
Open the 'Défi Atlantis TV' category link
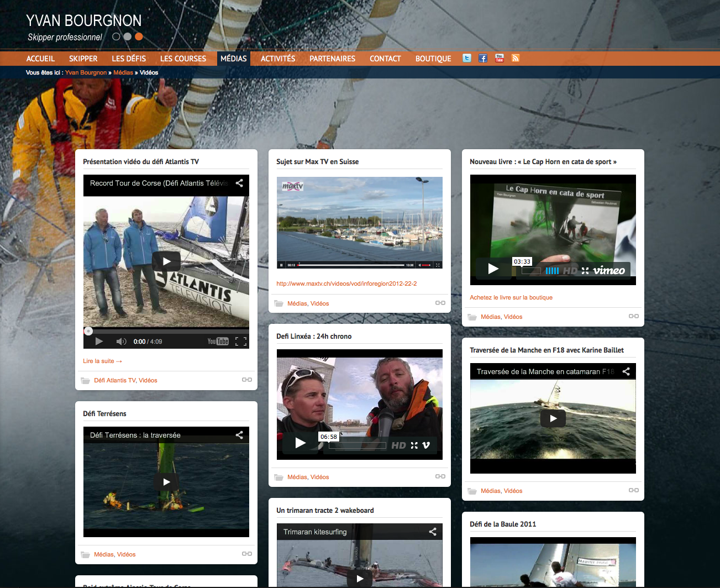(x=114, y=380)
